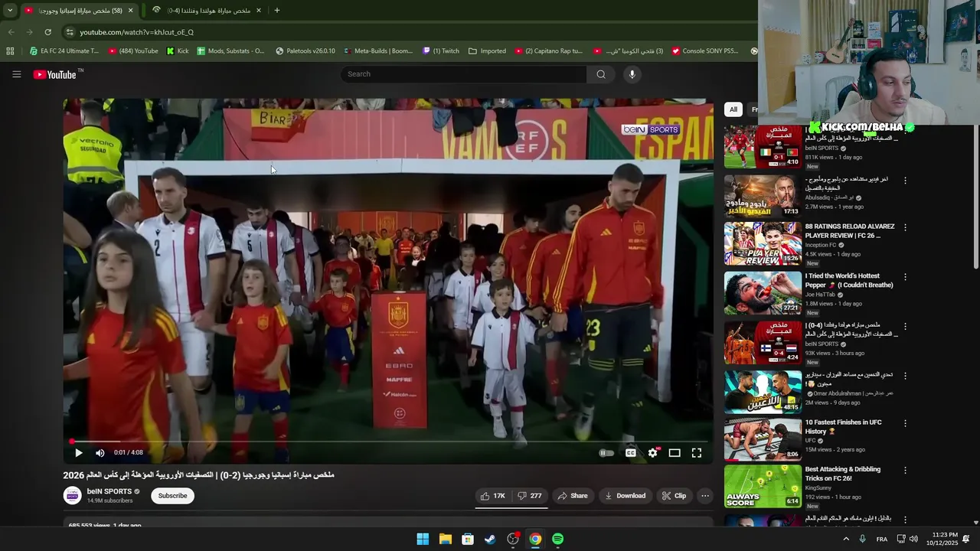The height and width of the screenshot is (551, 980).
Task: Open options for the Hottest Pepper video
Action: [905, 277]
